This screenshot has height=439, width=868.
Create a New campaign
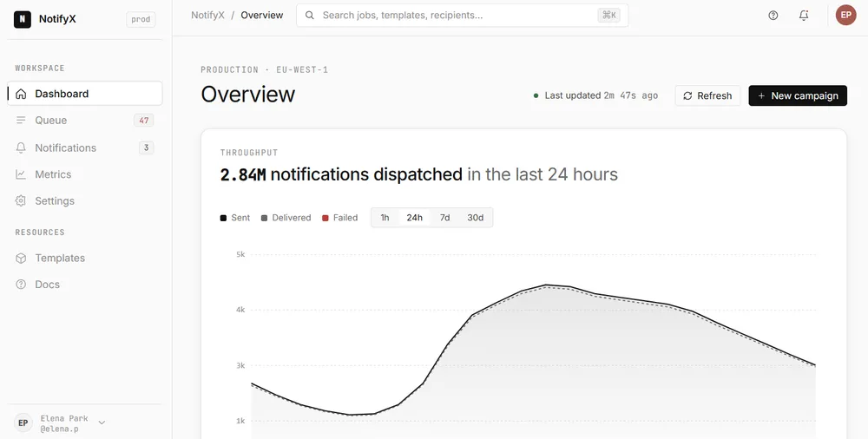point(798,95)
